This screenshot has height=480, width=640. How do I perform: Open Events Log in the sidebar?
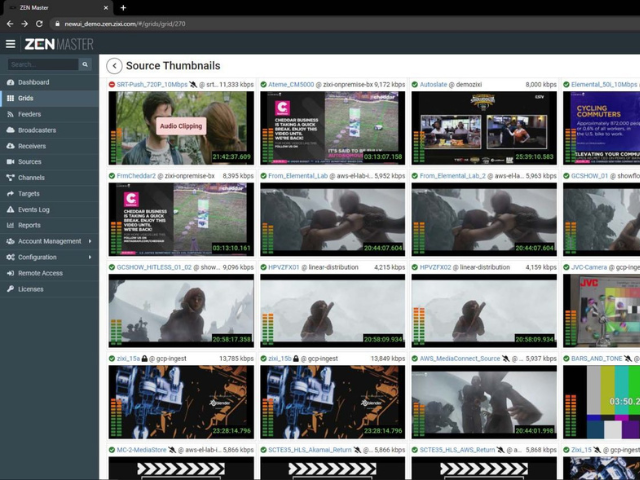pyautogui.click(x=49, y=209)
